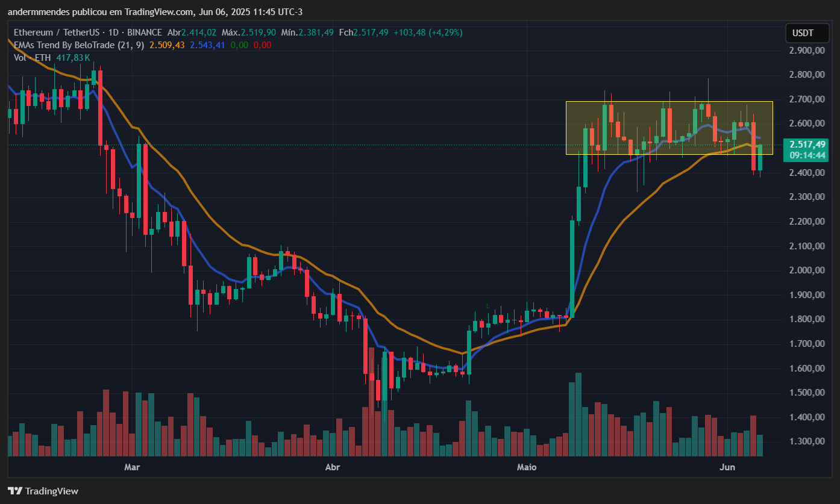Click the opening price Abr 2.414,02
840x504 pixels.
[x=192, y=33]
